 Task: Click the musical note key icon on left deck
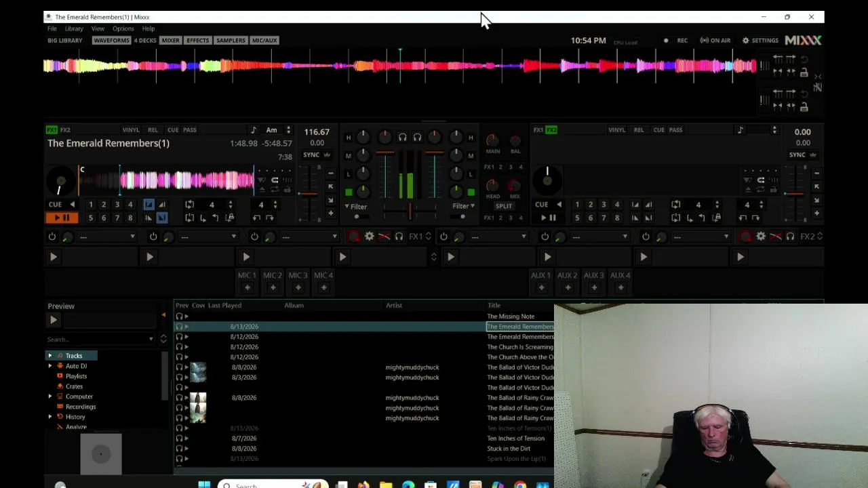[254, 130]
